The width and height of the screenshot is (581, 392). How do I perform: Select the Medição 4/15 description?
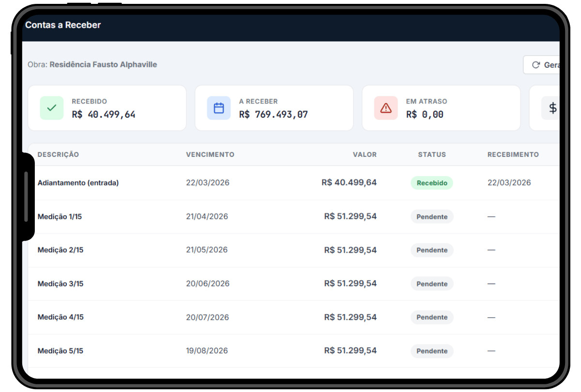61,317
